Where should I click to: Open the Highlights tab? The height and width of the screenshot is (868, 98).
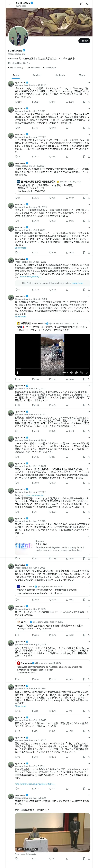coord(60,75)
